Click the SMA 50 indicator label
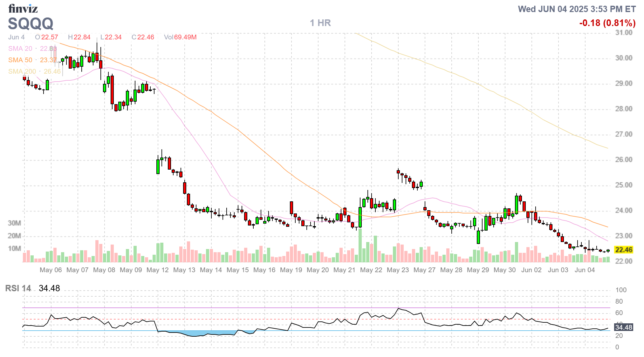This screenshot has height=357, width=644. (20, 60)
